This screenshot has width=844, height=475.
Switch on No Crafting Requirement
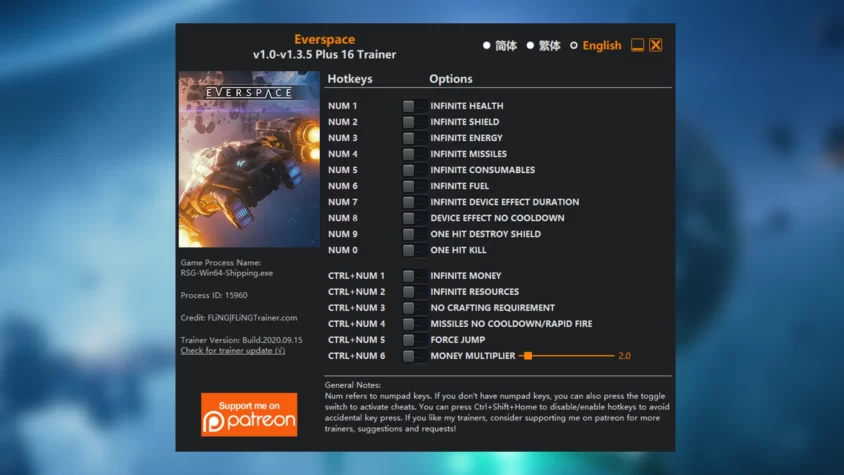[414, 308]
